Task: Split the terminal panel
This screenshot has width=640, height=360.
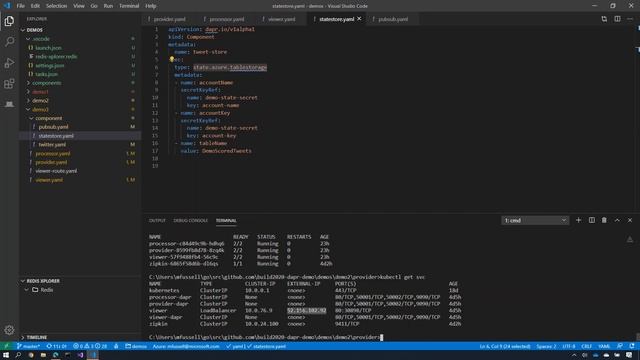Action: point(591,220)
